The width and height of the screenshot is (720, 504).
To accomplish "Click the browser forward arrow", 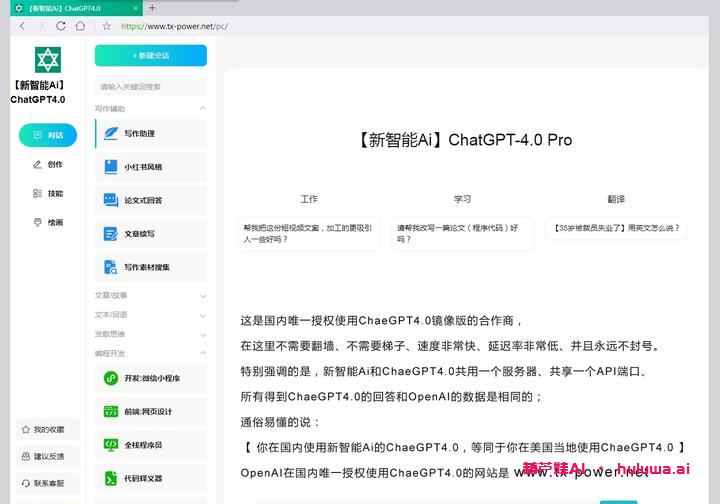I will click(x=41, y=26).
